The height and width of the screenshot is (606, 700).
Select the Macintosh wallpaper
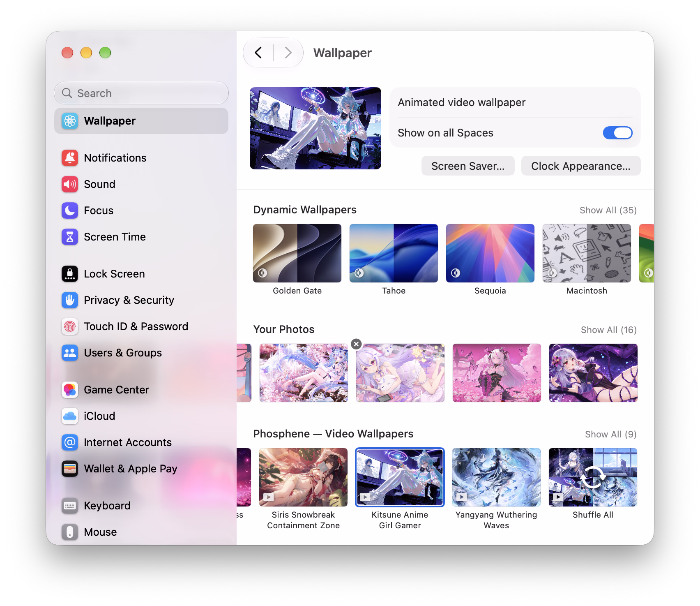click(x=587, y=253)
